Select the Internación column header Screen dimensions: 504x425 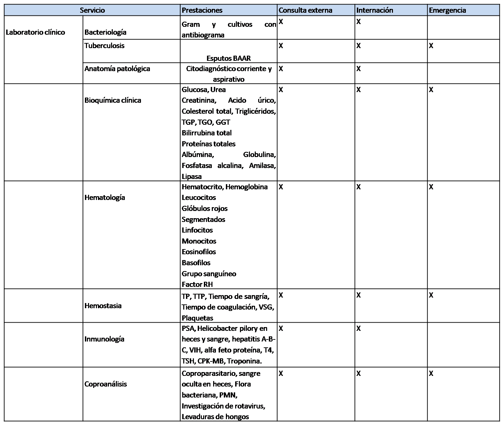click(374, 10)
